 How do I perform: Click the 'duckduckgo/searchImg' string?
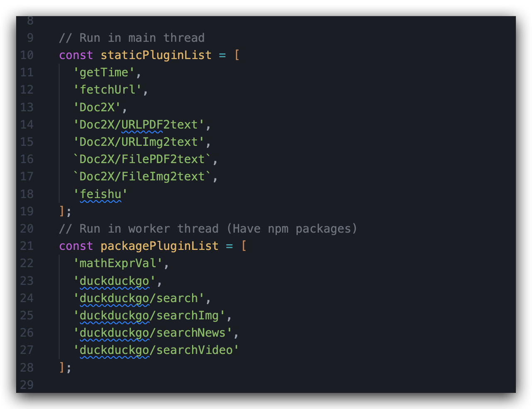click(149, 315)
